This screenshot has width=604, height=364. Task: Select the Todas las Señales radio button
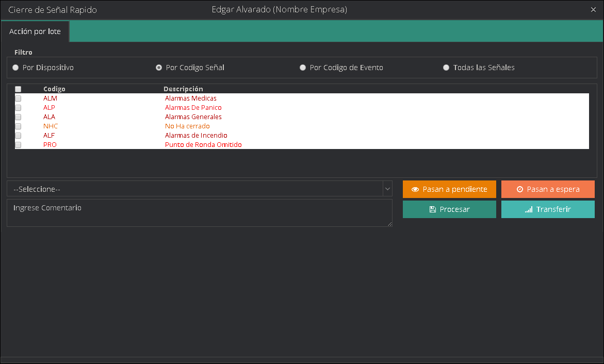pos(446,68)
